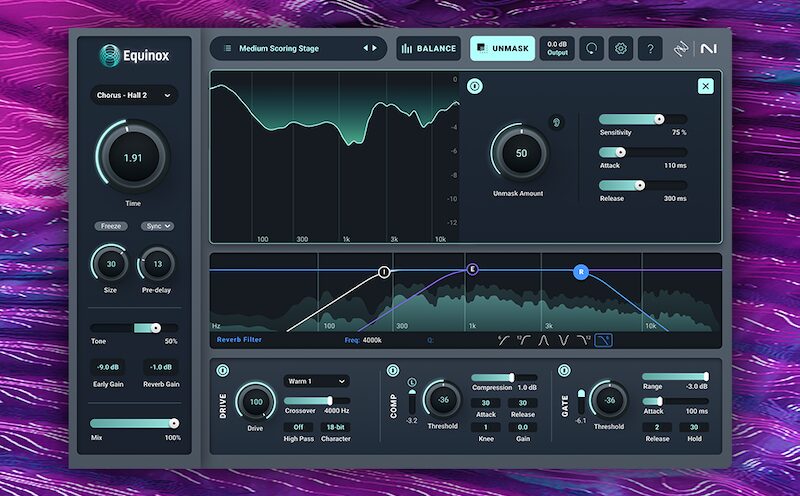
Task: Open the Medium Scoring Stage preset selector
Action: click(298, 48)
